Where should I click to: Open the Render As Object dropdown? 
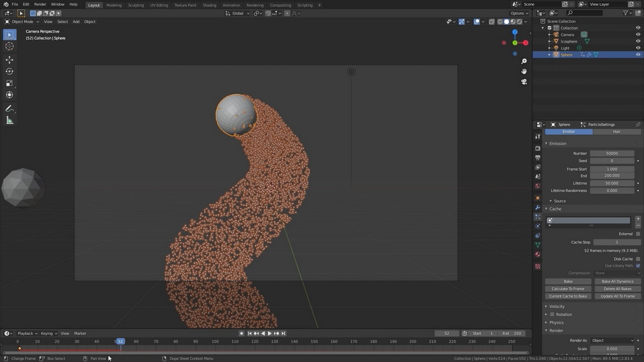pos(612,341)
